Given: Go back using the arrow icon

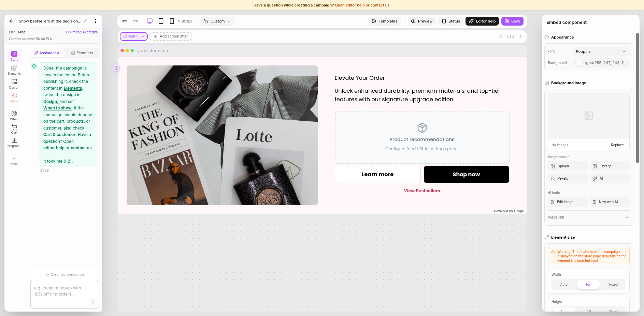Looking at the screenshot, I should click(x=11, y=21).
